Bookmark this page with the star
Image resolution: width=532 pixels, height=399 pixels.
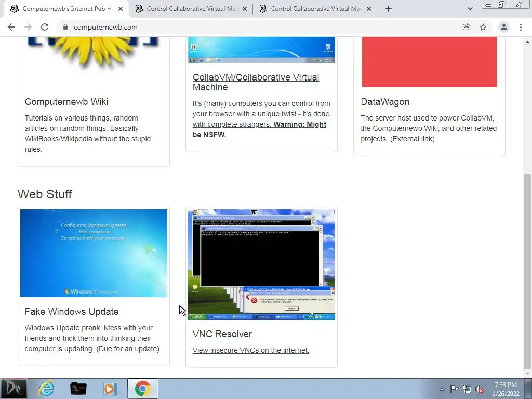coord(483,27)
